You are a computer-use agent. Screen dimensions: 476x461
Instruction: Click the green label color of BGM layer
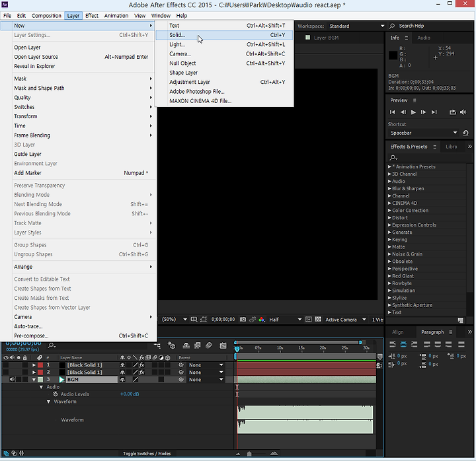(x=40, y=379)
